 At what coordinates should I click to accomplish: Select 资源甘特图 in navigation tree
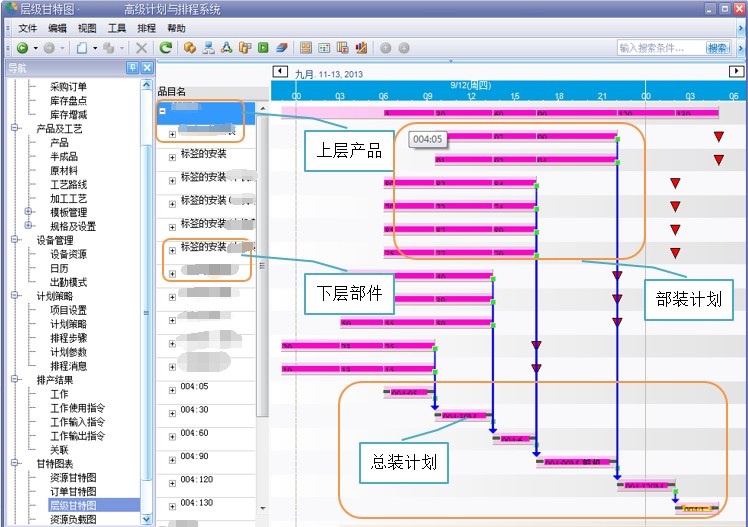click(x=73, y=477)
